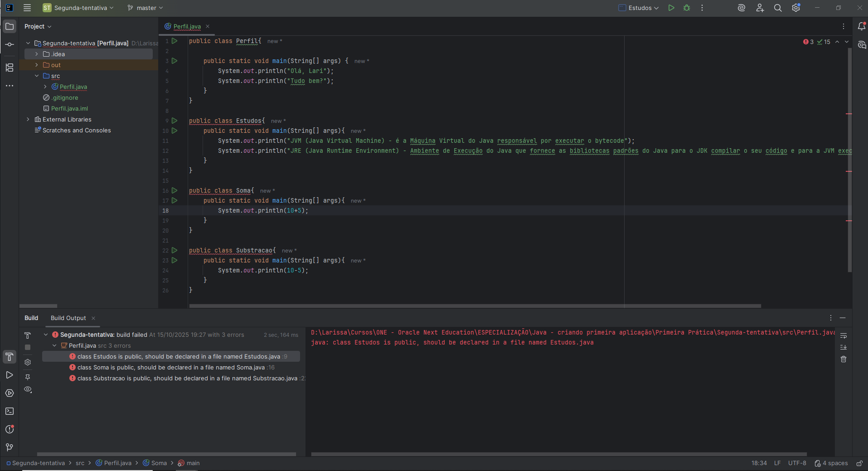This screenshot has height=471, width=868.
Task: Toggle the build output eye view options
Action: click(28, 389)
